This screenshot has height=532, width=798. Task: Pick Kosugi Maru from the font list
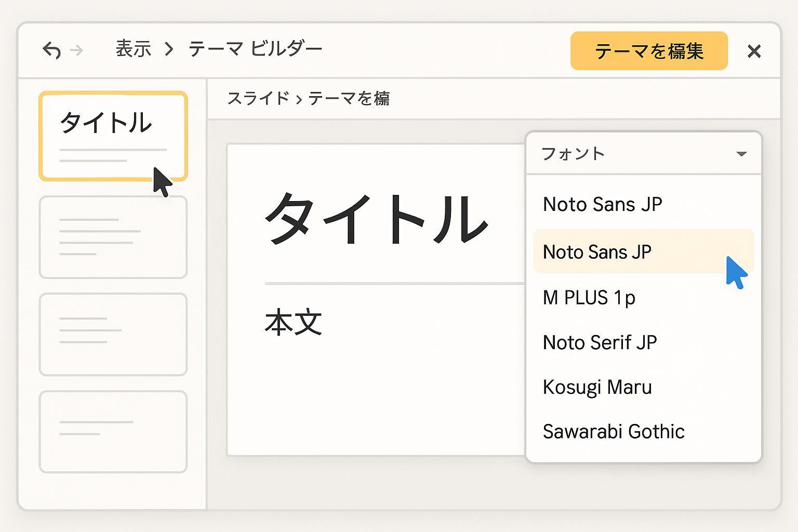pyautogui.click(x=597, y=388)
